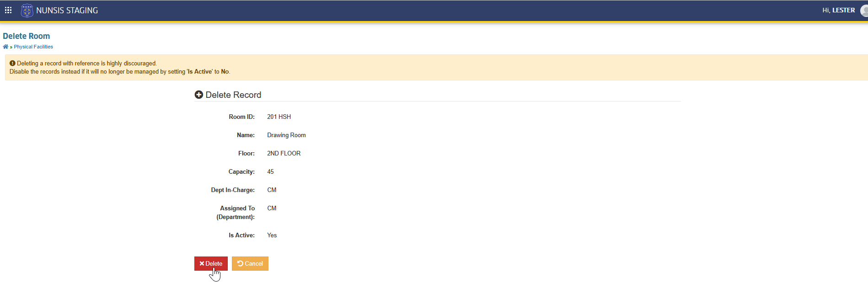Click the Assigned To (Department) label
Viewport: 868px width, 294px height.
tap(236, 213)
